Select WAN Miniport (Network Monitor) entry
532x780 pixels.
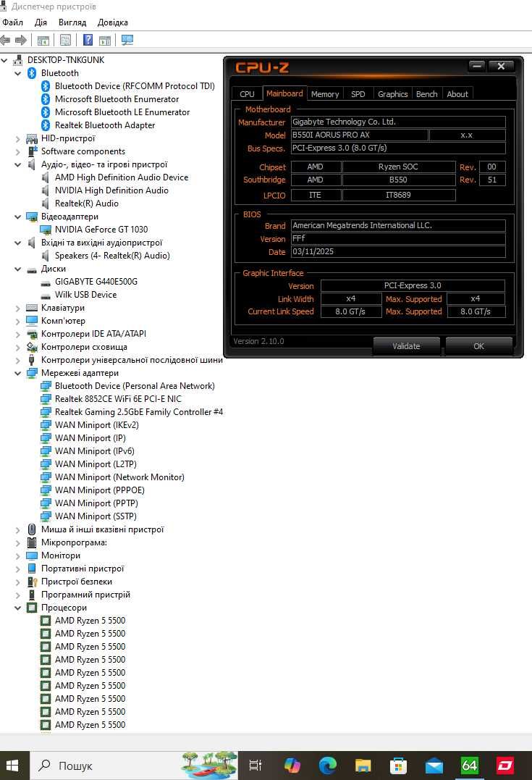point(119,477)
